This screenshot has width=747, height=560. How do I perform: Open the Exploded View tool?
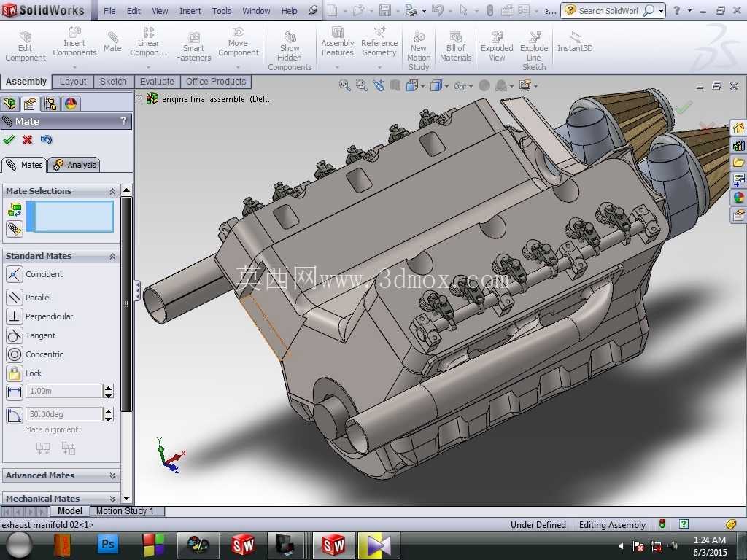click(497, 47)
